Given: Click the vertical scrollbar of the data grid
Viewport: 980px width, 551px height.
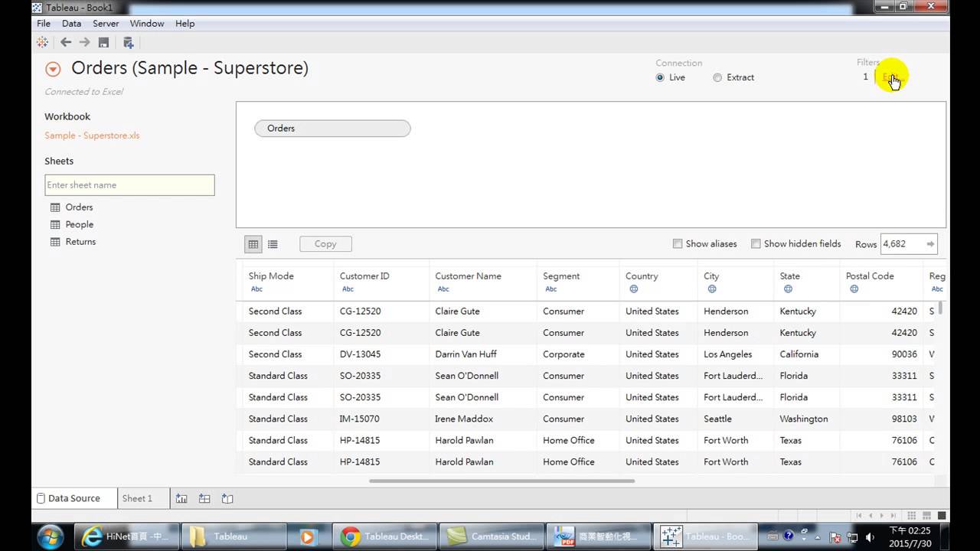Looking at the screenshot, I should click(x=941, y=308).
